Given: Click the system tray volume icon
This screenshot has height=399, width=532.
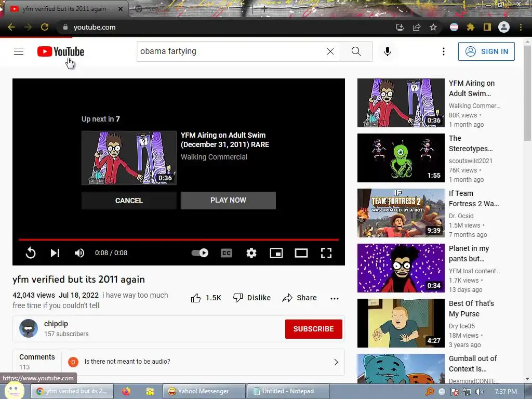Looking at the screenshot, I should click(479, 392).
